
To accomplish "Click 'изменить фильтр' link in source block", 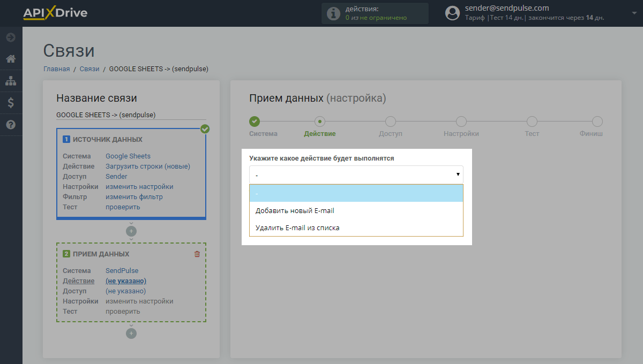I will (134, 197).
